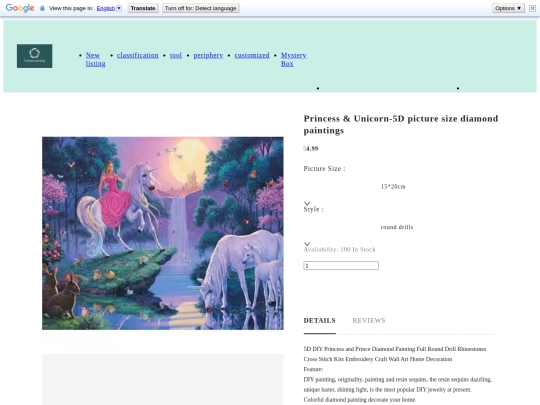Screen dimensions: 540x405
Task: Switch to the Details tab
Action: pos(320,321)
